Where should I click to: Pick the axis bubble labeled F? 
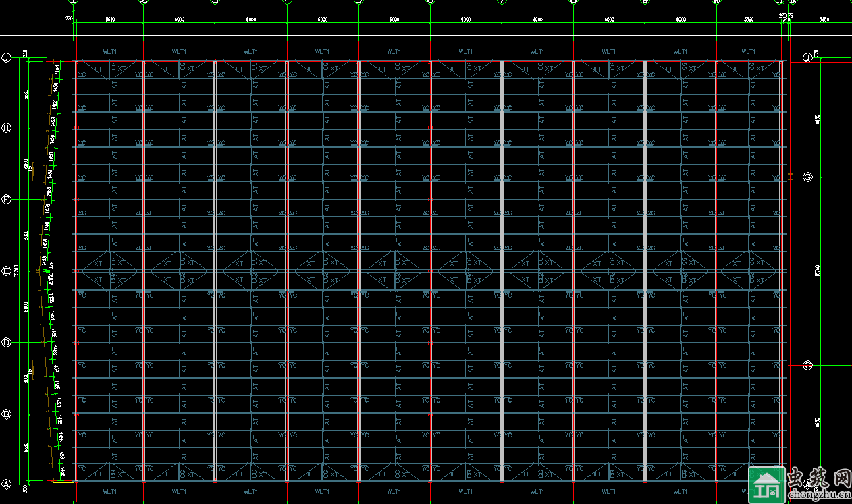point(7,200)
